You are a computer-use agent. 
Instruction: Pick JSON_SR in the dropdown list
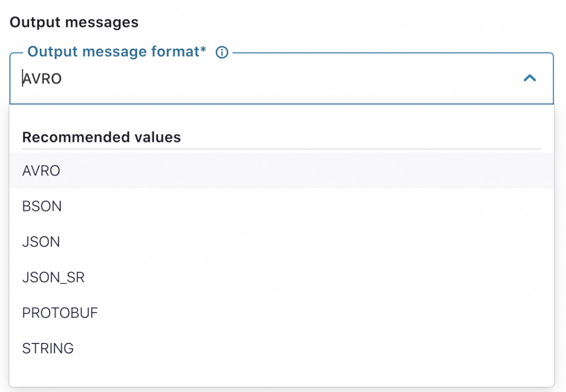click(53, 277)
